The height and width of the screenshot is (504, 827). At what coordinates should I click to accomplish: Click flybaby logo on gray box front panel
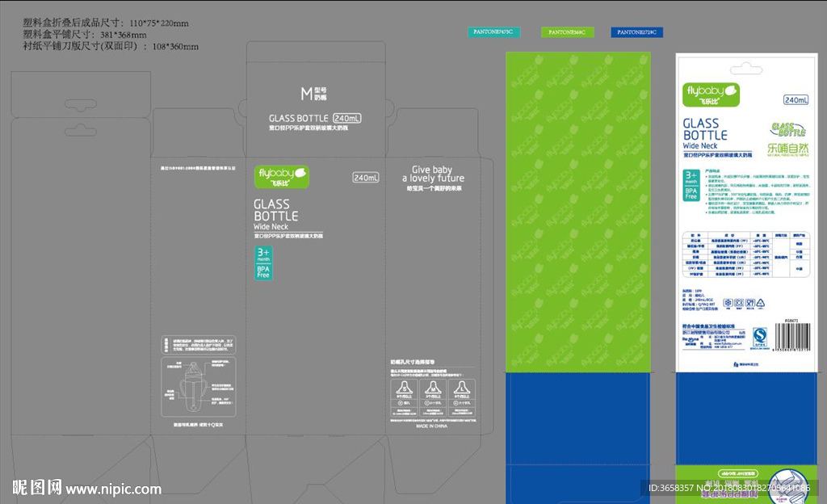(282, 177)
